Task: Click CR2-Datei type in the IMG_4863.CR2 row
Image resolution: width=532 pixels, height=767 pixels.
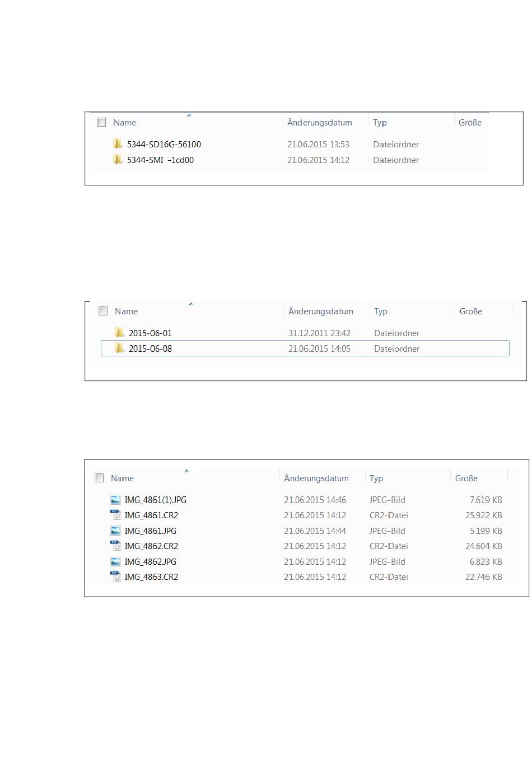Action: point(389,577)
